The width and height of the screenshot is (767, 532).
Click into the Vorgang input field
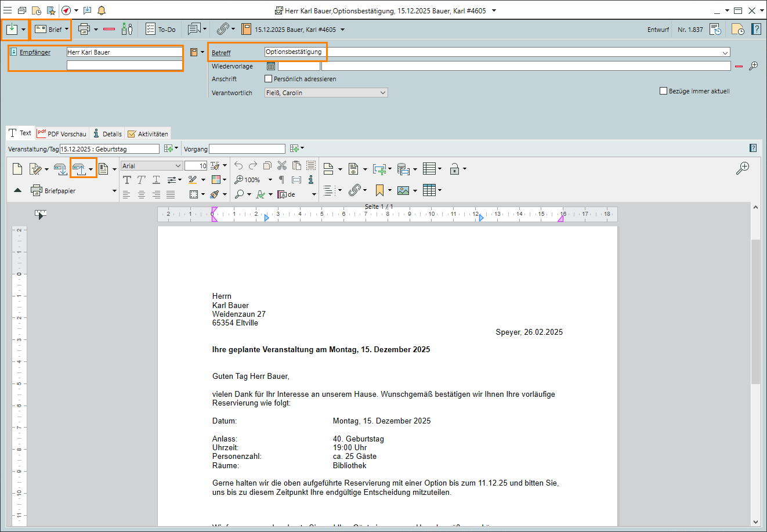247,149
